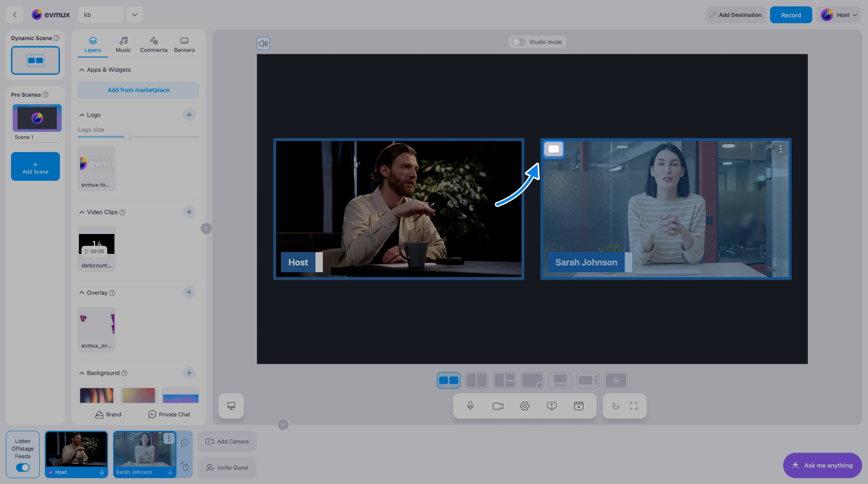Screen dimensions: 868x484
Task: Click the speaker audio icon above the stage
Action: click(263, 44)
